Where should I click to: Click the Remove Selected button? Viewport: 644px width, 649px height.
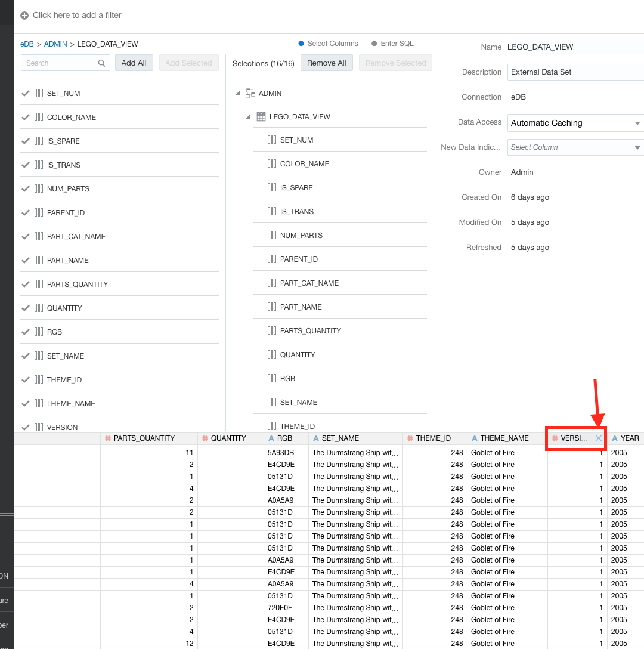click(395, 63)
